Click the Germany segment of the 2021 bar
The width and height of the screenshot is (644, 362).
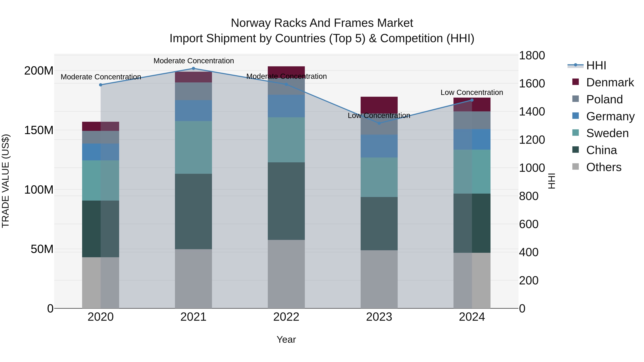pyautogui.click(x=194, y=111)
